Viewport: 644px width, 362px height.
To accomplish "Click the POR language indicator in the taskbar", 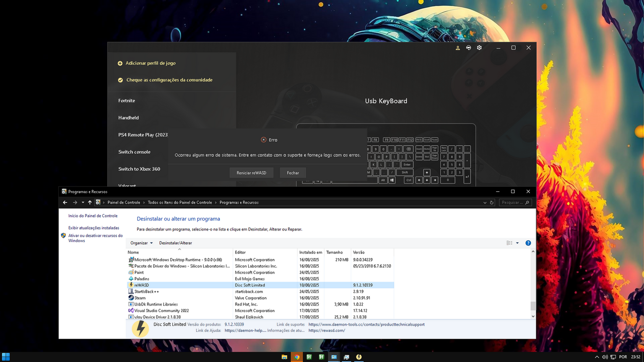I will click(623, 357).
